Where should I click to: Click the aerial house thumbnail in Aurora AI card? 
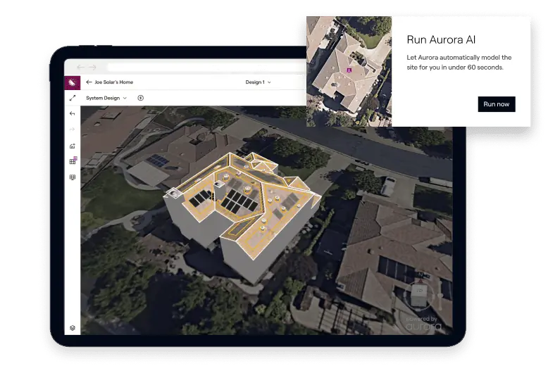tap(349, 71)
